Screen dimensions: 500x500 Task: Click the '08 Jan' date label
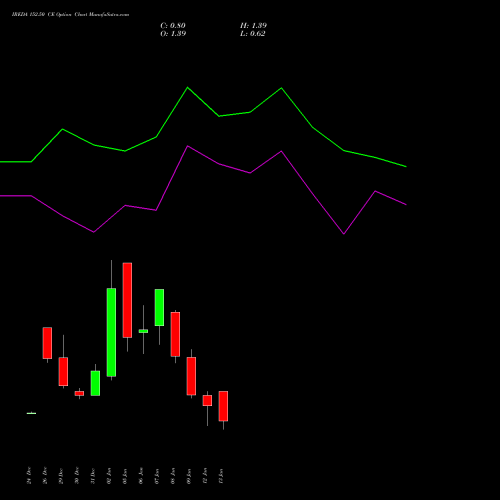[173, 475]
